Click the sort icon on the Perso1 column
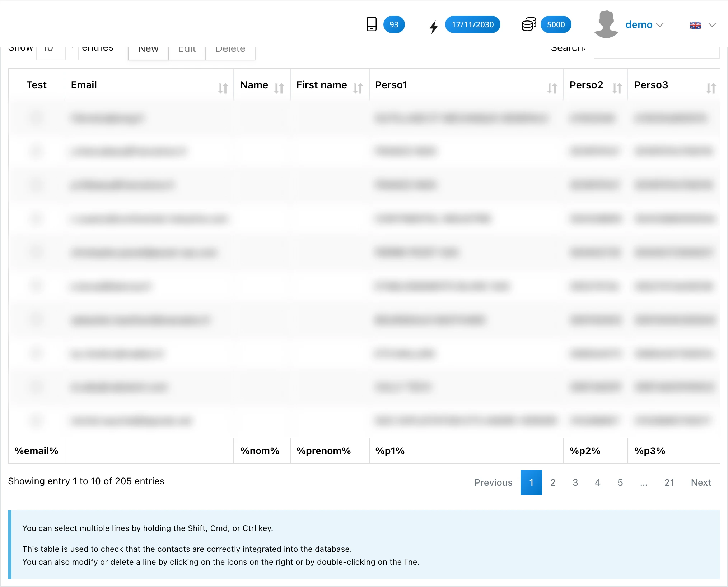This screenshot has width=728, height=587. point(551,88)
